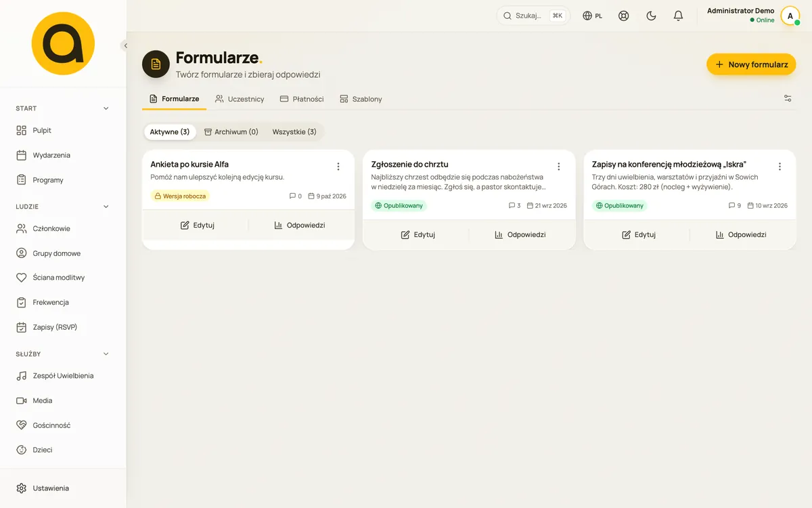Click the Gościnność heart handshake icon
Screen dimensions: 812x508
tap(21, 425)
